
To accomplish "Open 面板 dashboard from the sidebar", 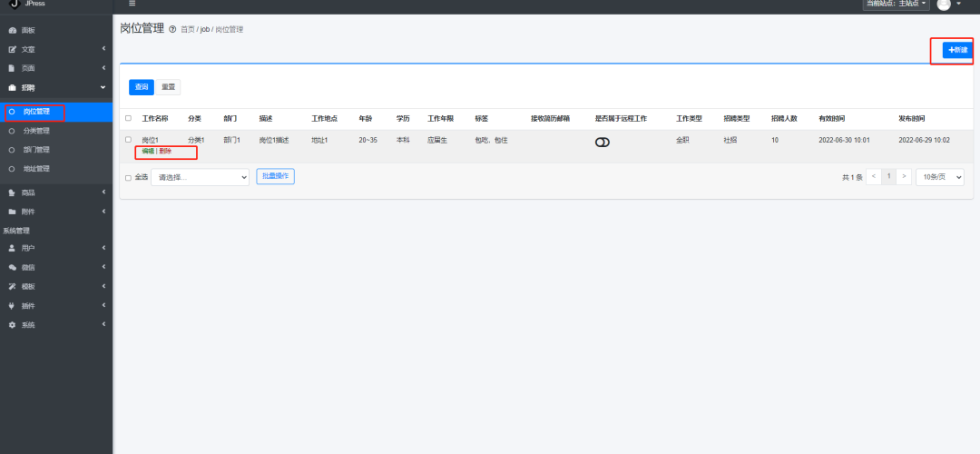I will pyautogui.click(x=27, y=31).
